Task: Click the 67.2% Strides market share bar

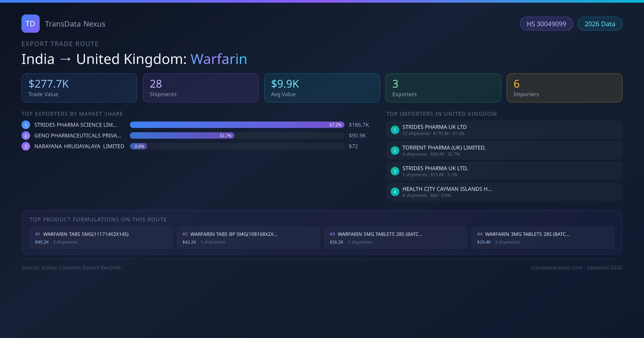Action: 237,125
